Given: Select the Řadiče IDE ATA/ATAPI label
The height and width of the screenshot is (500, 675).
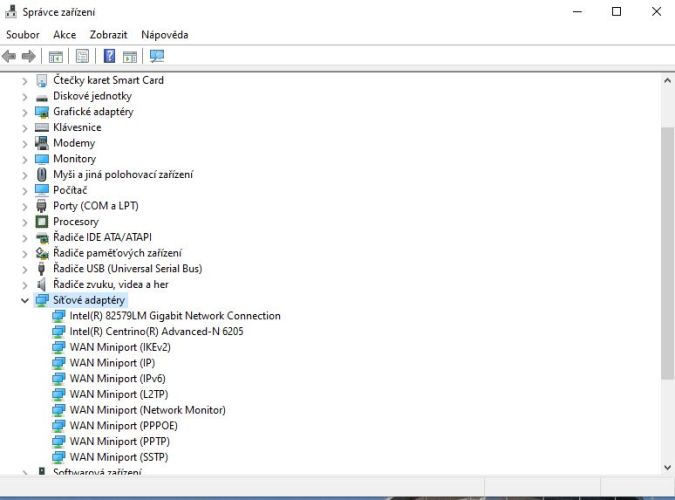Looking at the screenshot, I should (102, 237).
